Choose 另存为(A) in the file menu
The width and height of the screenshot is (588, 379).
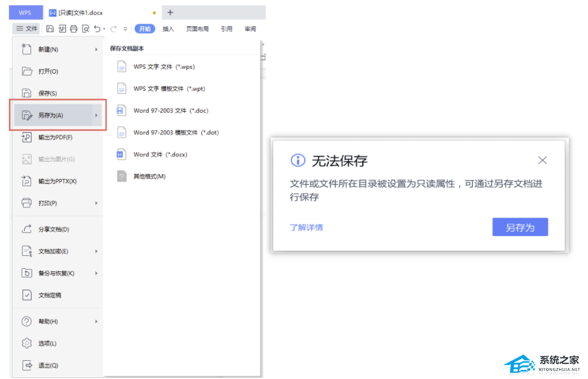click(58, 115)
